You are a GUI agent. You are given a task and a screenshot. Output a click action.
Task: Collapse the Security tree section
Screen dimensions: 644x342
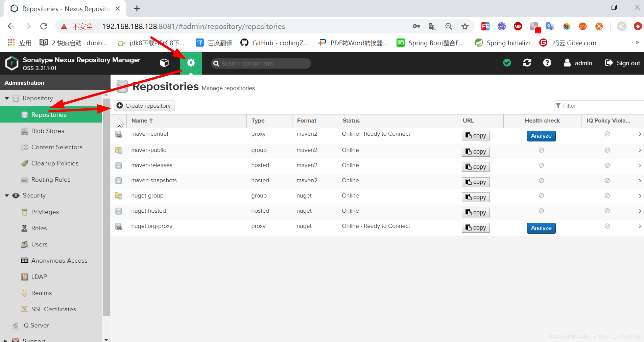7,196
